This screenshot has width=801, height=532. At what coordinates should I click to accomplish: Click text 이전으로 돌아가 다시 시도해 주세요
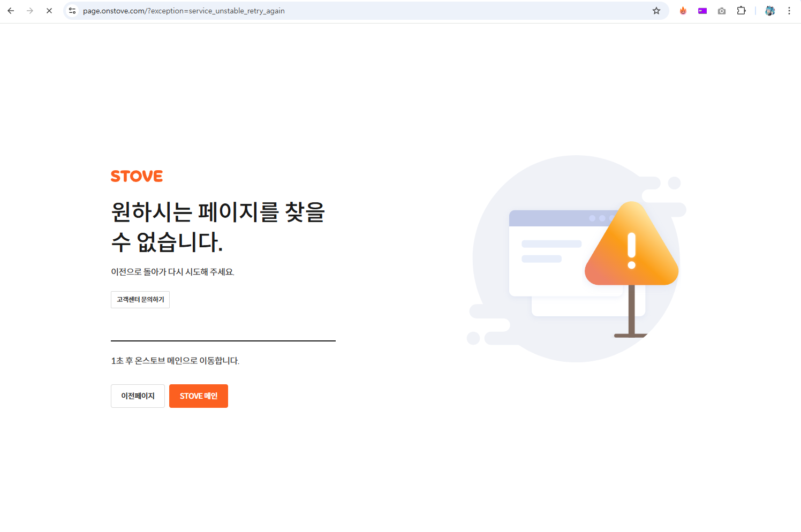pyautogui.click(x=172, y=272)
